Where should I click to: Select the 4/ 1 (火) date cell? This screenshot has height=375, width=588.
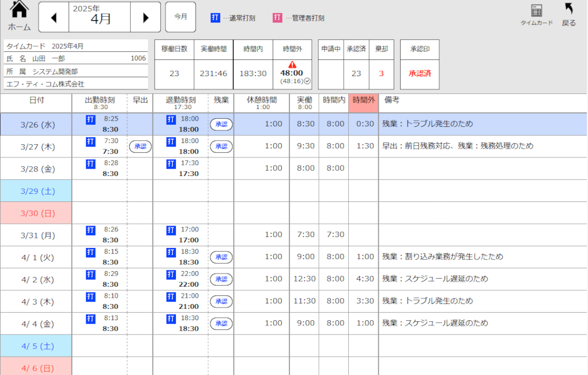(x=36, y=257)
